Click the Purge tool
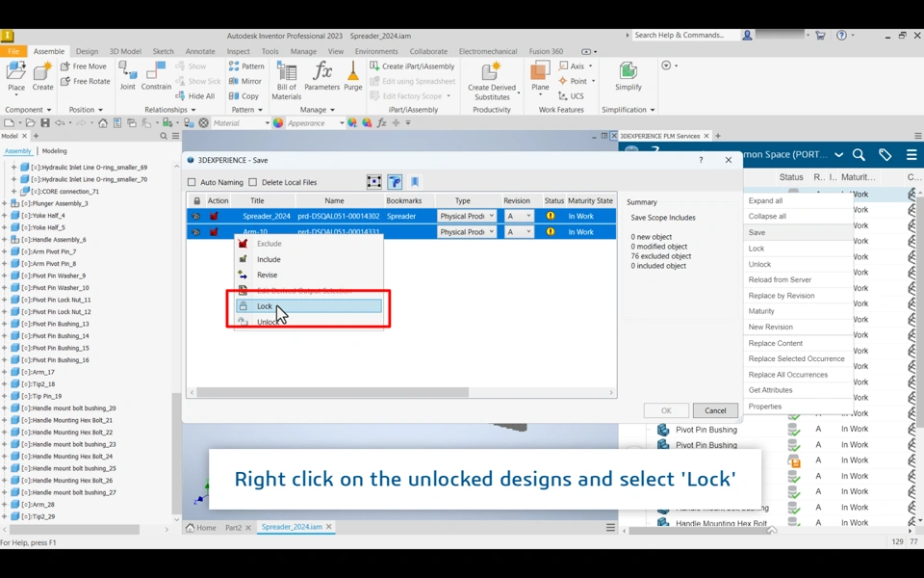The width and height of the screenshot is (924, 578). click(x=353, y=77)
